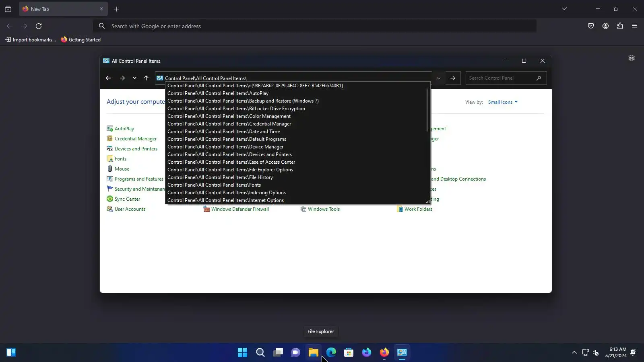Expand the Firefox list all tabs chevron
The image size is (644, 362).
[564, 9]
